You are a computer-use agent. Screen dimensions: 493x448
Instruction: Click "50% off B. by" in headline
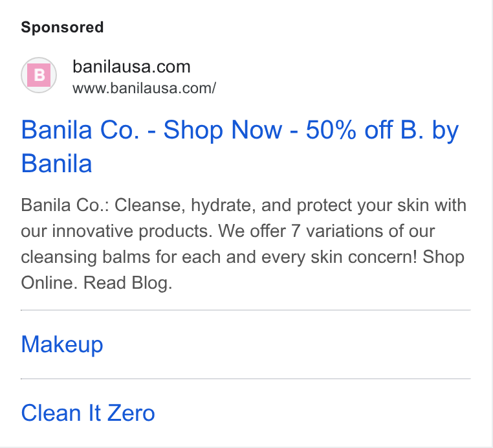click(x=382, y=129)
